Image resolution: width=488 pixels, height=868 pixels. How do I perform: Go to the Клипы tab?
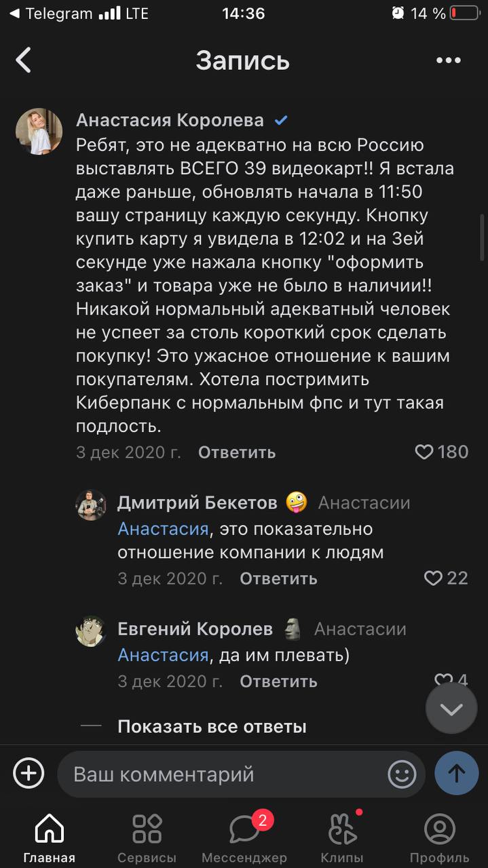click(x=342, y=839)
